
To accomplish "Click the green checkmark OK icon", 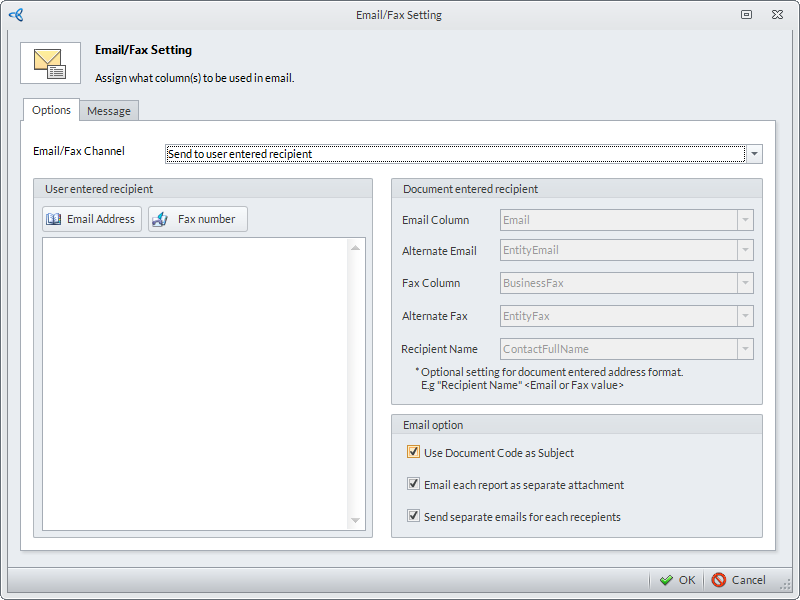I will pos(666,580).
